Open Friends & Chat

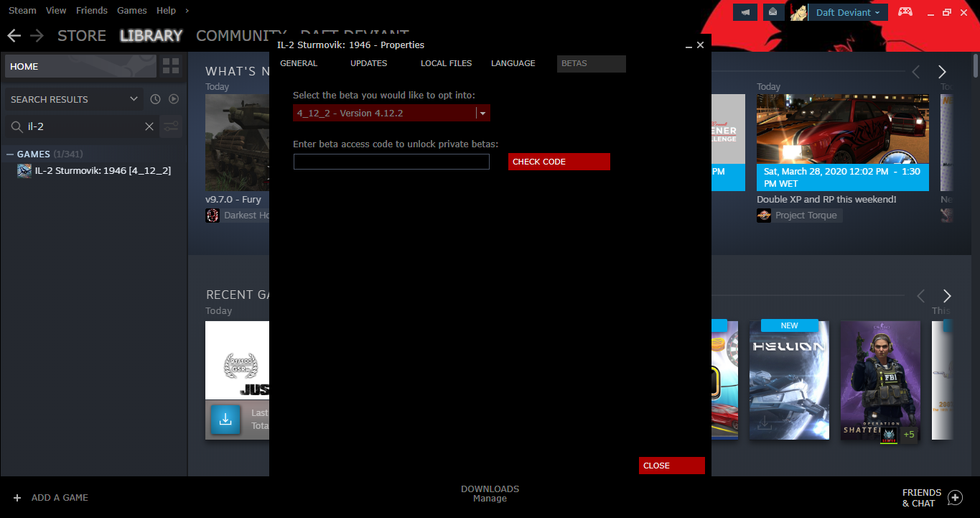pyautogui.click(x=922, y=498)
